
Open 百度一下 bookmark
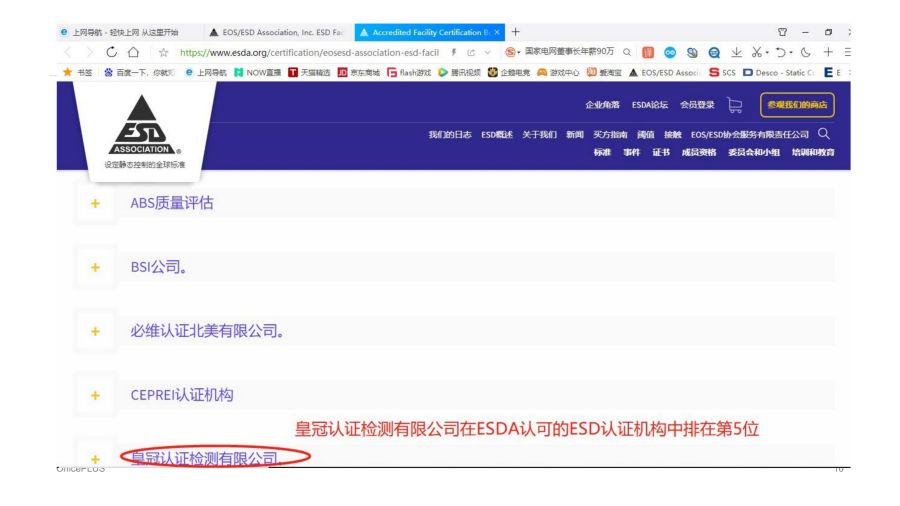(x=139, y=72)
